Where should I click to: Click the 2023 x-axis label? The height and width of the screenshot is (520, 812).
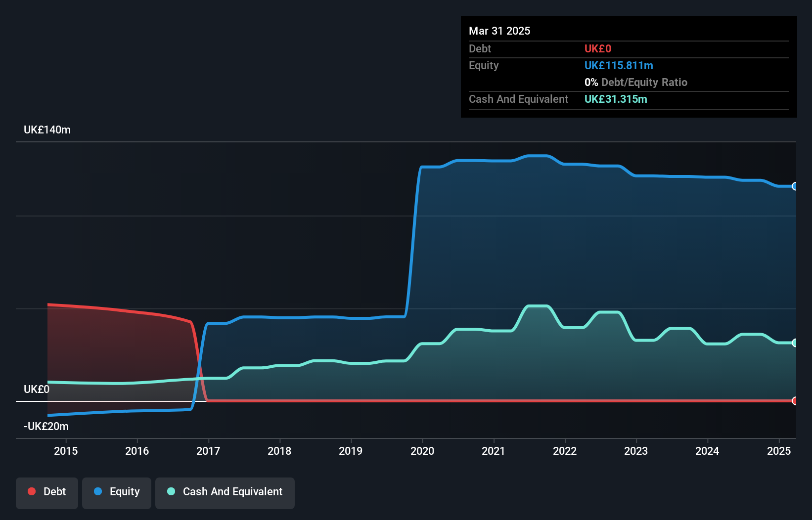tap(636, 451)
